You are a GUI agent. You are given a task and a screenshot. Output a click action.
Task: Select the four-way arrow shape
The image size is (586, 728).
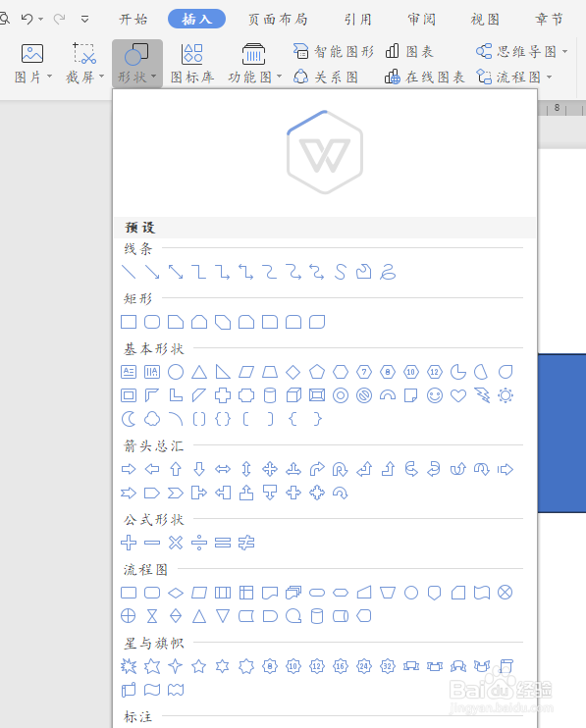coord(270,469)
